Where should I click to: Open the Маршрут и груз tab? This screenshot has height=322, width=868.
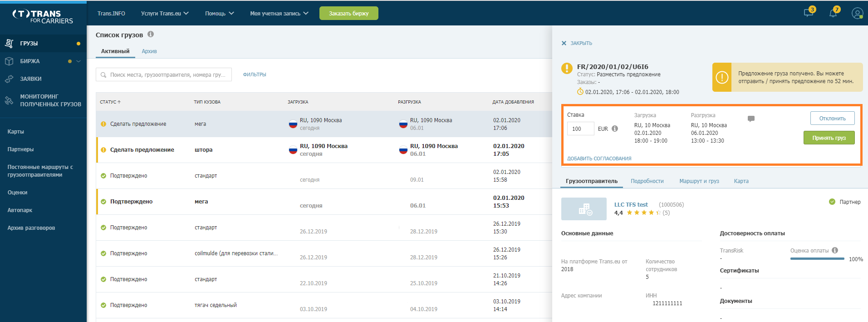pos(699,181)
